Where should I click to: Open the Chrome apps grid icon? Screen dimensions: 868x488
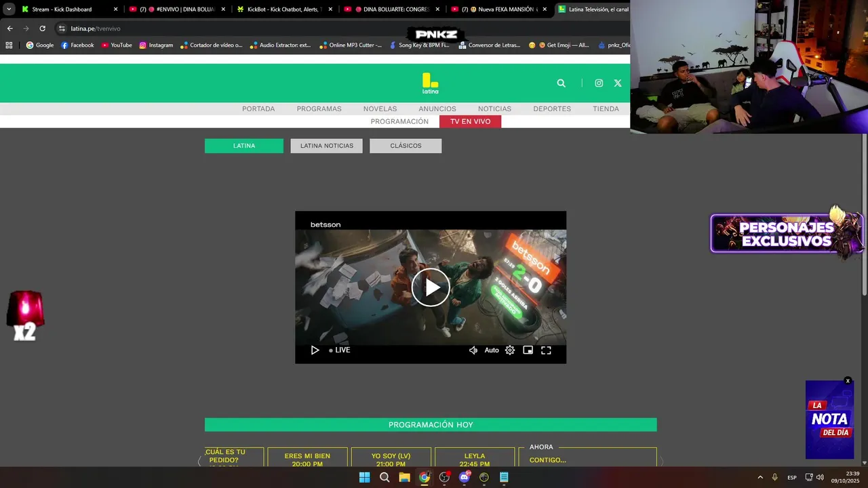click(9, 45)
